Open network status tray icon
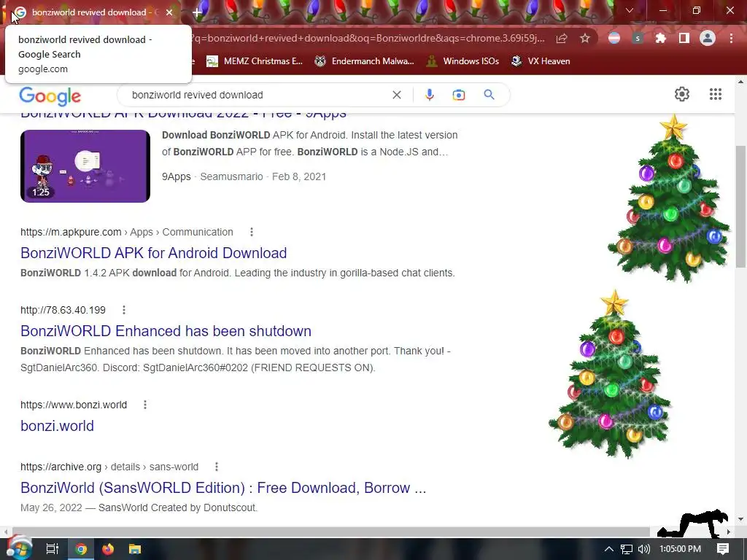Screen dimensions: 747x560 [x=627, y=549]
